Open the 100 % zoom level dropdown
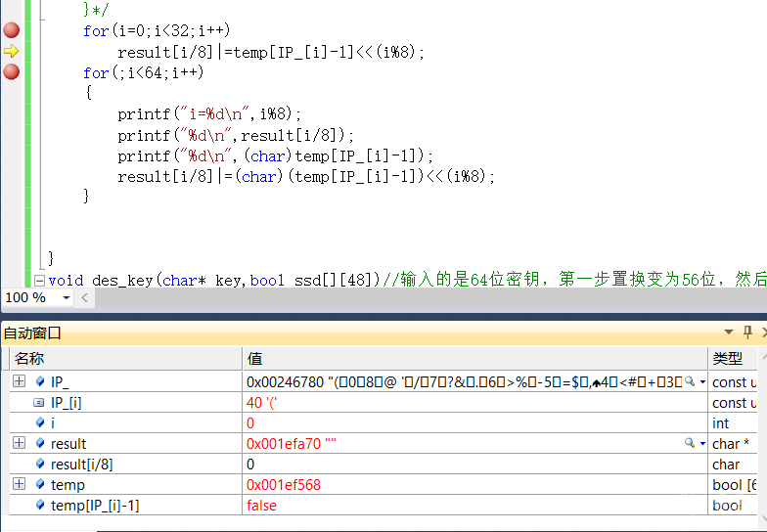The image size is (767, 532). pyautogui.click(x=66, y=297)
